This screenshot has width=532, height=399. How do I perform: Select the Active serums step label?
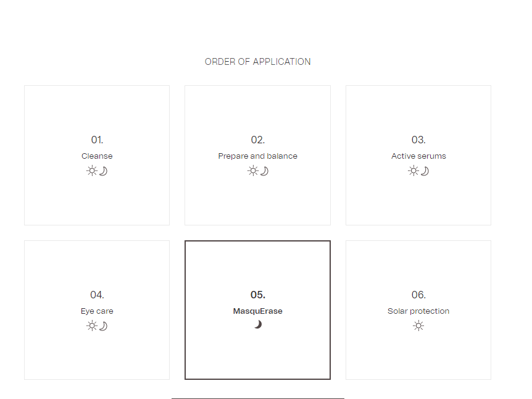point(418,156)
